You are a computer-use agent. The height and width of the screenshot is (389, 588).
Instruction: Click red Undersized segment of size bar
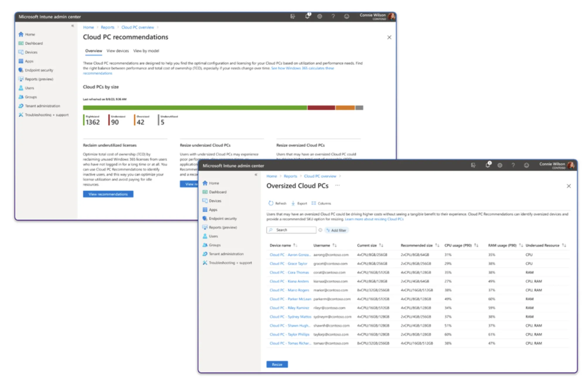click(321, 108)
